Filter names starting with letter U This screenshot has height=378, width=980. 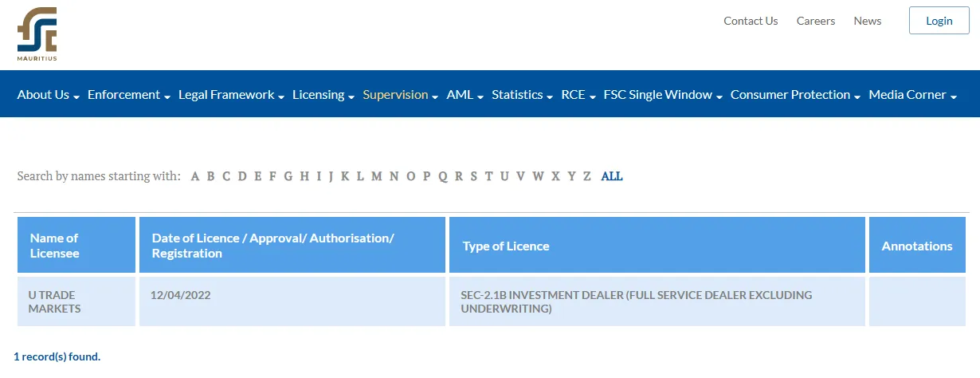click(504, 176)
